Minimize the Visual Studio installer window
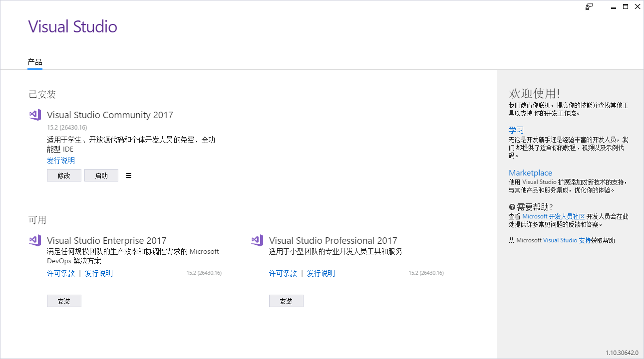 (613, 6)
